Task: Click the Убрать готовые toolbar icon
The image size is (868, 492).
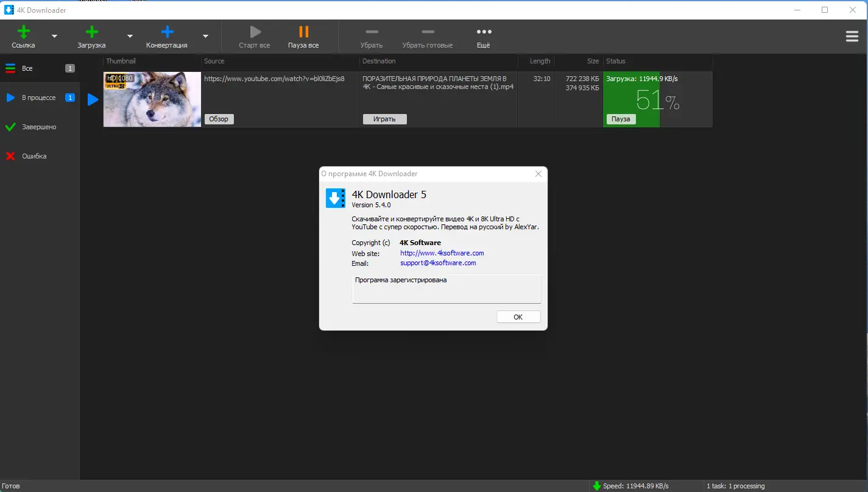Action: point(428,32)
